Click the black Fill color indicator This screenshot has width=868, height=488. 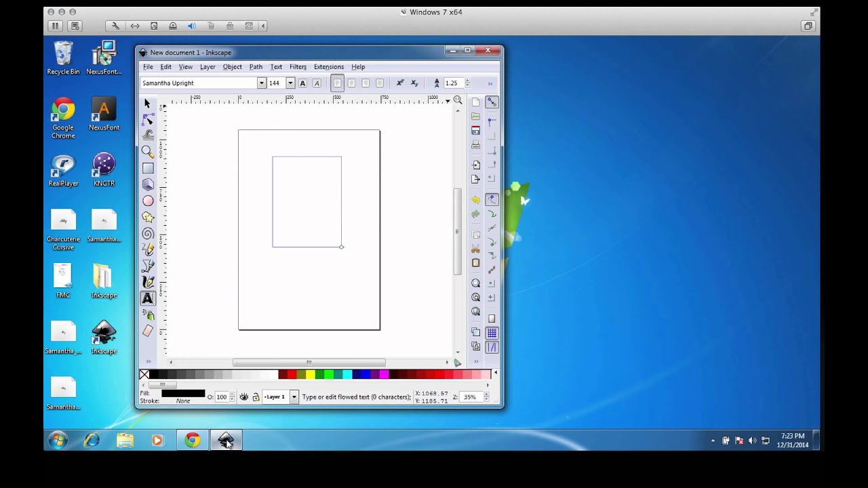point(183,393)
